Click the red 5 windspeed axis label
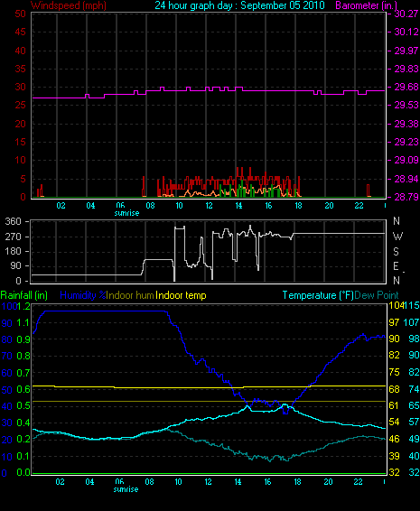The height and width of the screenshot is (511, 420). click(23, 179)
